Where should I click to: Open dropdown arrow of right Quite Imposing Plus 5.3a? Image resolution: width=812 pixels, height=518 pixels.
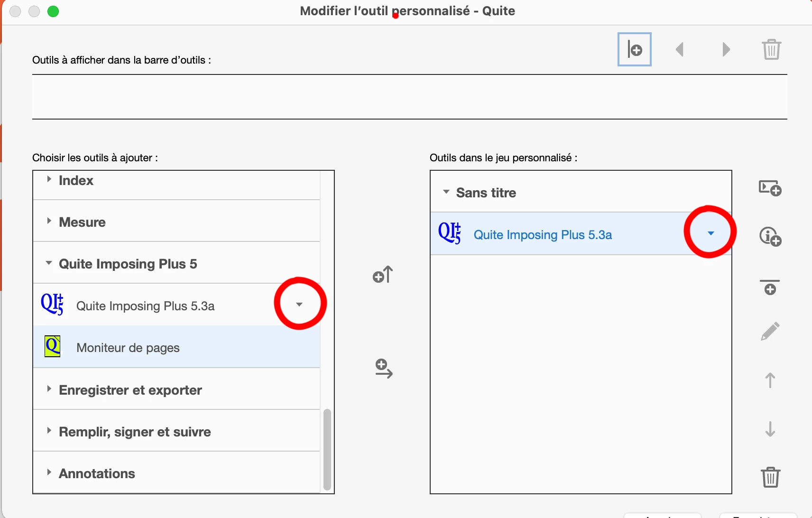pyautogui.click(x=711, y=233)
